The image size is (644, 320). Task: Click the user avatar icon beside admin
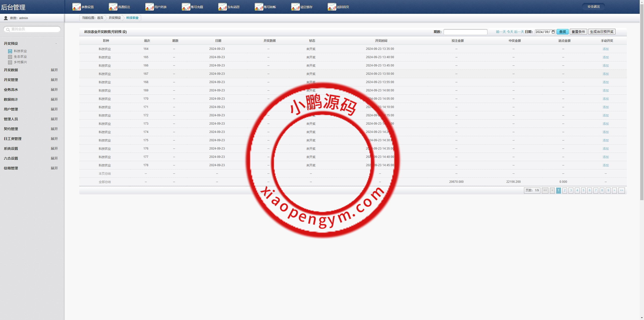pyautogui.click(x=6, y=18)
